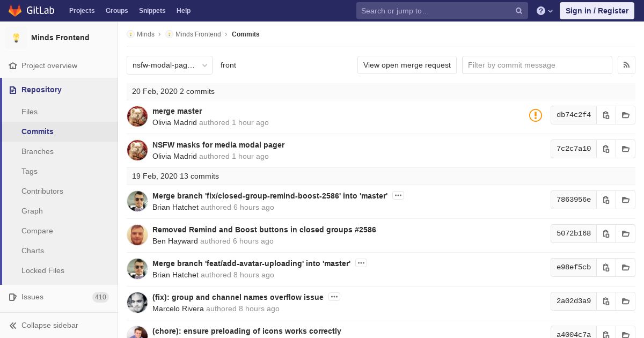Click the search magnifier icon

pyautogui.click(x=518, y=11)
